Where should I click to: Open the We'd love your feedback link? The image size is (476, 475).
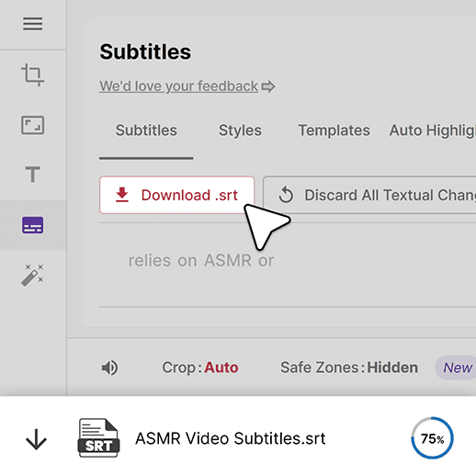178,86
